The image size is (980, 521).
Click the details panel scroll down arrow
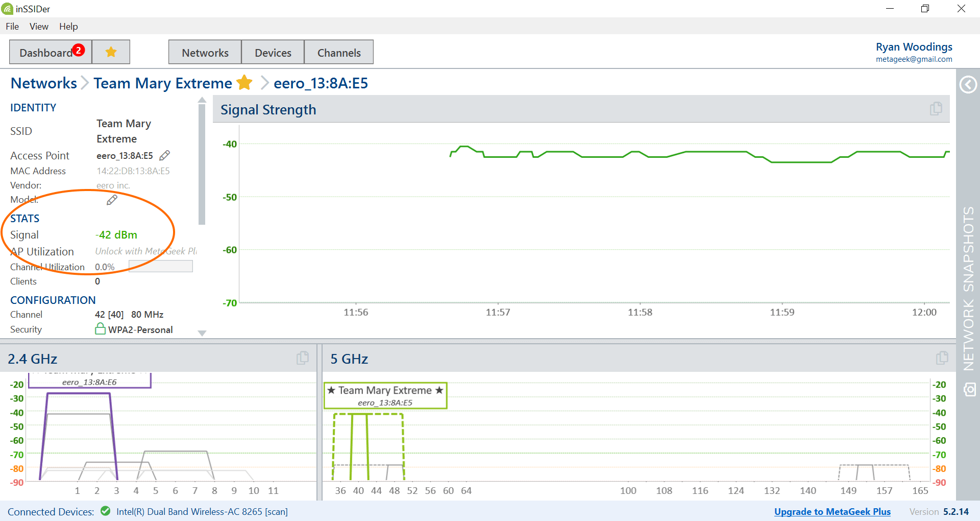click(202, 333)
